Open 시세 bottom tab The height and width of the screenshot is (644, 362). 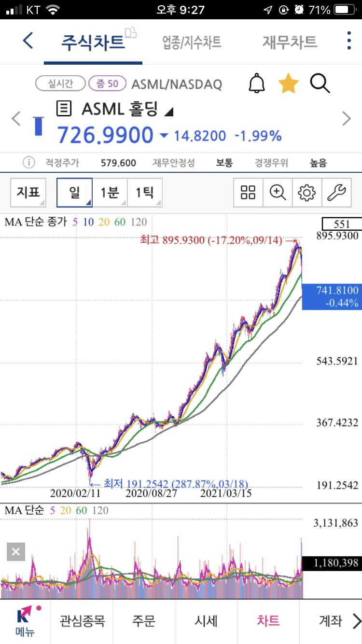[206, 621]
